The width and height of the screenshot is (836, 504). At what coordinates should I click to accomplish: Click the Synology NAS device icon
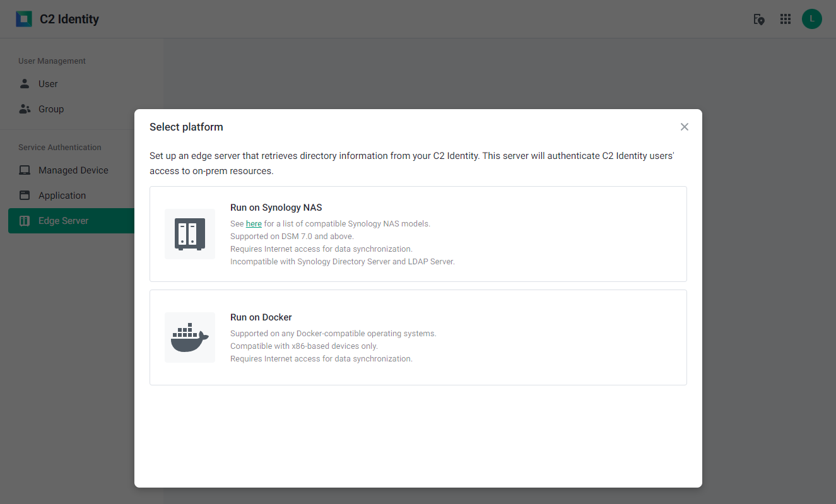[x=190, y=234]
